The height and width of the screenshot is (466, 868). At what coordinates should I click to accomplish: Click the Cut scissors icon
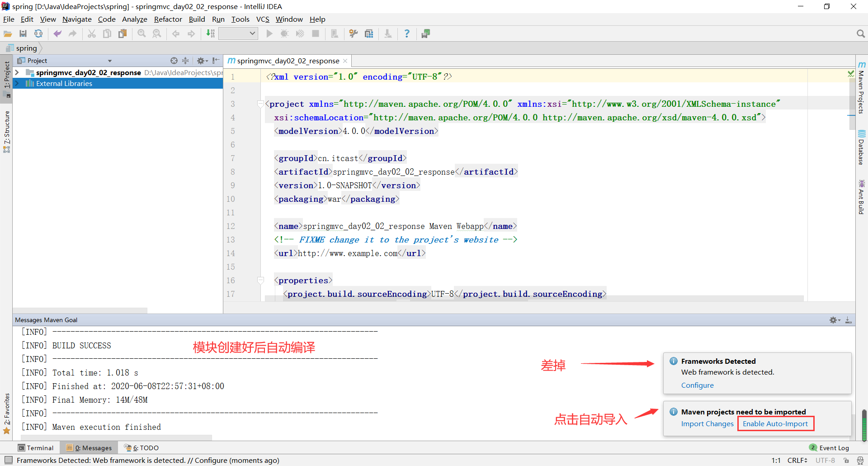point(92,33)
